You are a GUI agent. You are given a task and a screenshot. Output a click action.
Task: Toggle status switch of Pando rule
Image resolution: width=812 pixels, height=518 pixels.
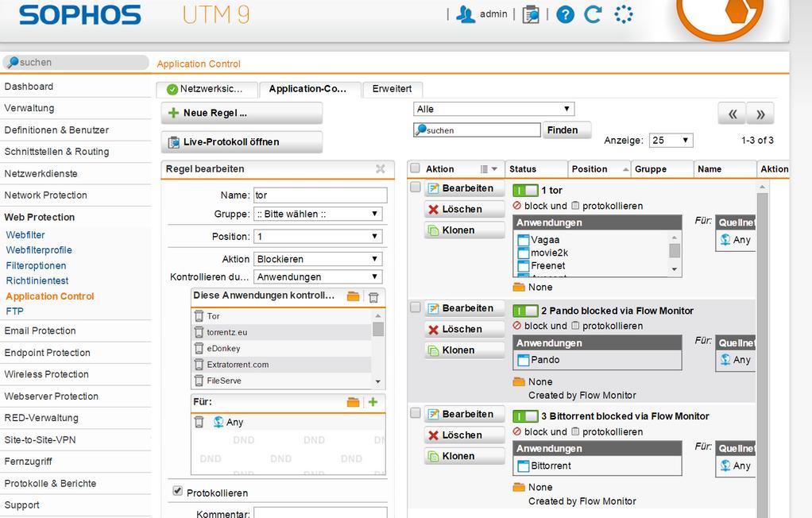coord(525,311)
